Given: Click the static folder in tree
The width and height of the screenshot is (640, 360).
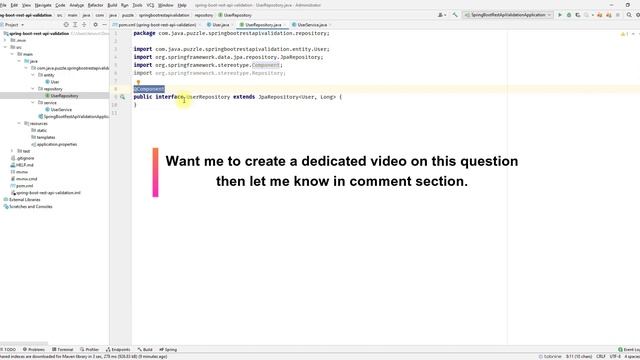Looking at the screenshot, I should (39, 131).
